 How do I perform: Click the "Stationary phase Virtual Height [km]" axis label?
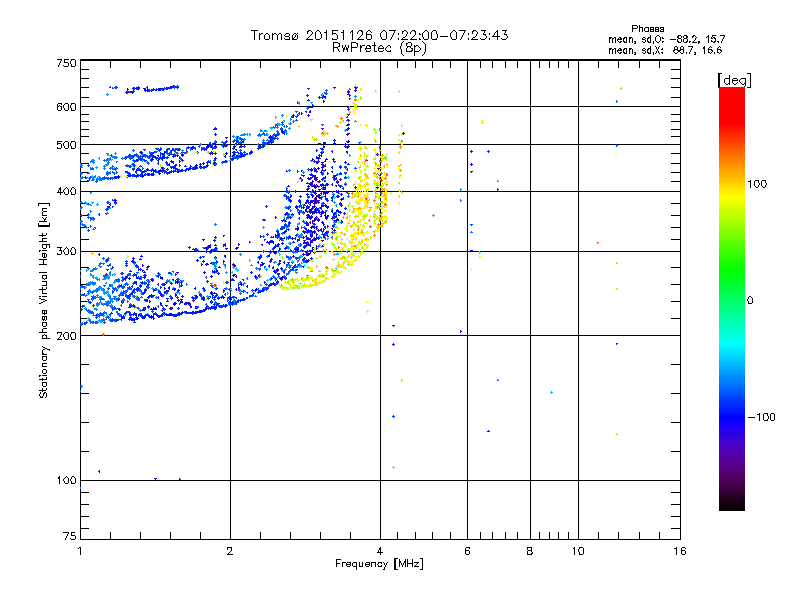pos(44,301)
